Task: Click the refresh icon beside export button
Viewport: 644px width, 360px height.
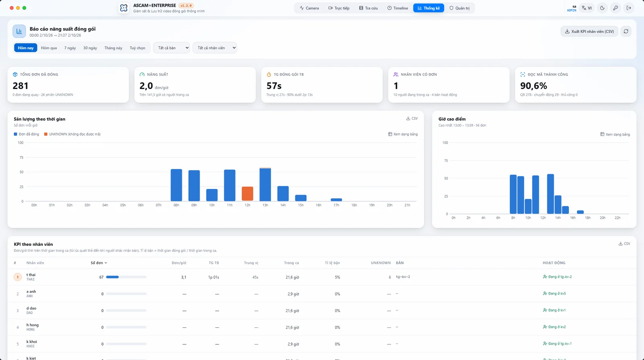Action: [626, 31]
